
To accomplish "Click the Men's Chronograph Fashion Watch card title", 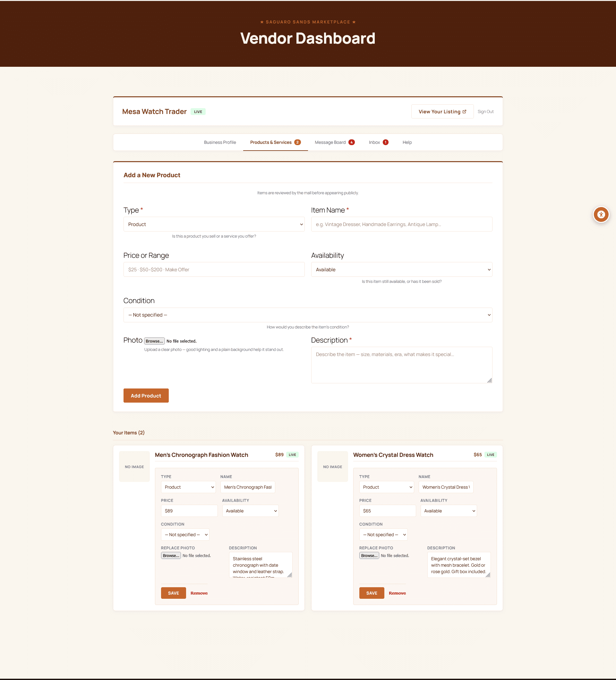I will (201, 455).
